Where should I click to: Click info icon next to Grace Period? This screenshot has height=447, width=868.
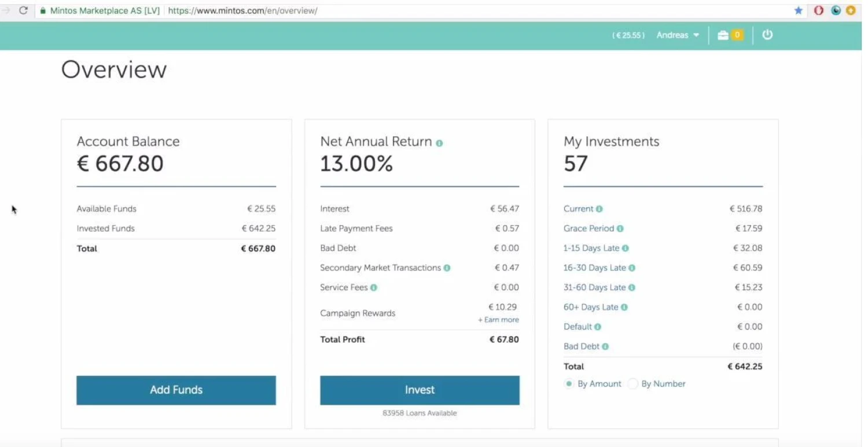(620, 229)
